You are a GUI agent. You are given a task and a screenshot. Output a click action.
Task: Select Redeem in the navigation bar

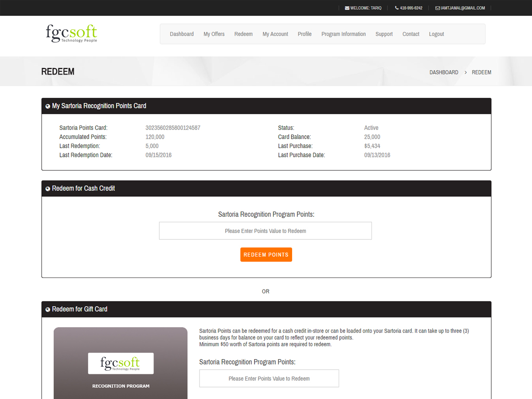point(243,34)
